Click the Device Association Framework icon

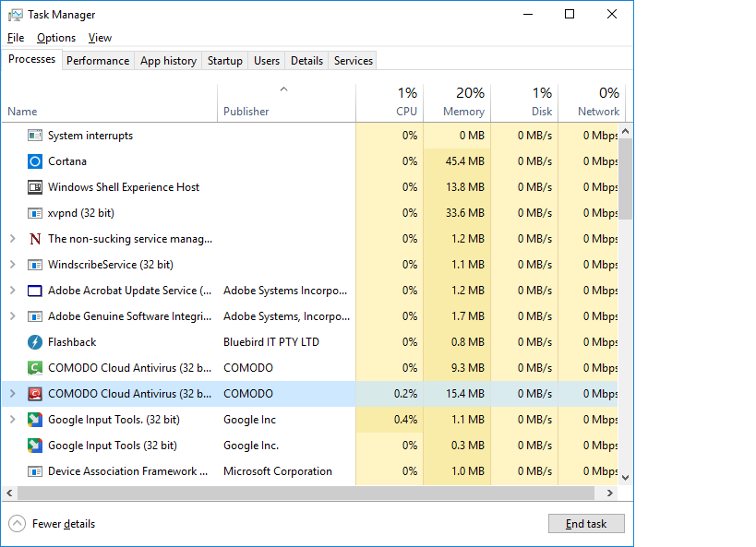pyautogui.click(x=35, y=471)
